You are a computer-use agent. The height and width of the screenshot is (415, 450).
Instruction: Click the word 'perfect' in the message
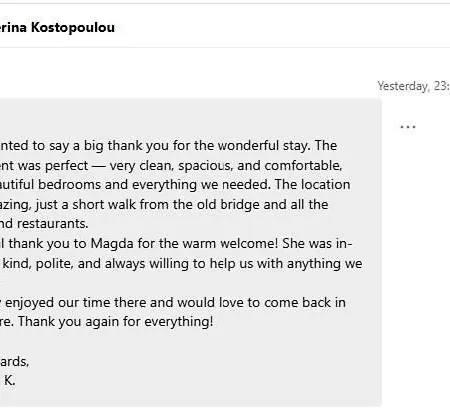point(67,166)
